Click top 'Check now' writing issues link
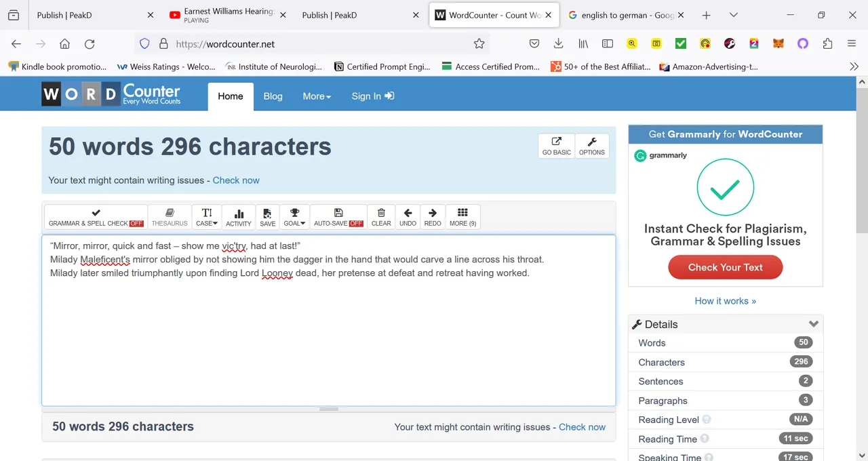Image resolution: width=868 pixels, height=461 pixels. click(236, 180)
